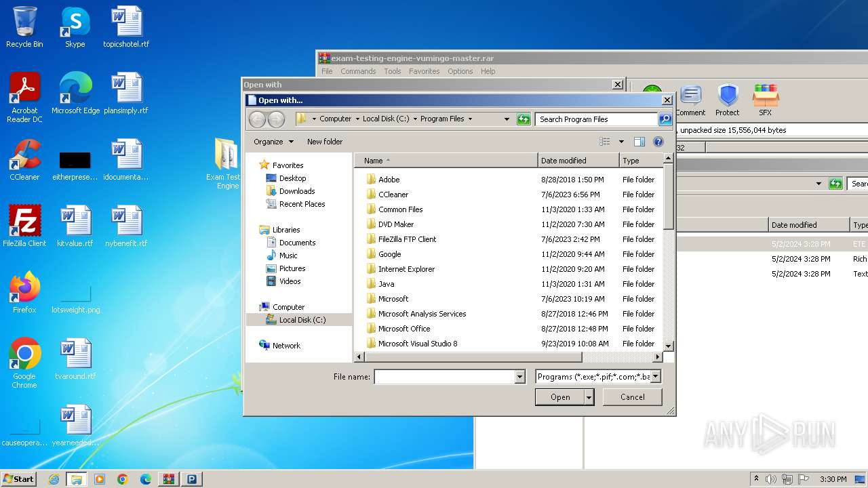Launch Microsoft Edge desktop shortcut
This screenshot has width=868, height=488.
(x=75, y=94)
